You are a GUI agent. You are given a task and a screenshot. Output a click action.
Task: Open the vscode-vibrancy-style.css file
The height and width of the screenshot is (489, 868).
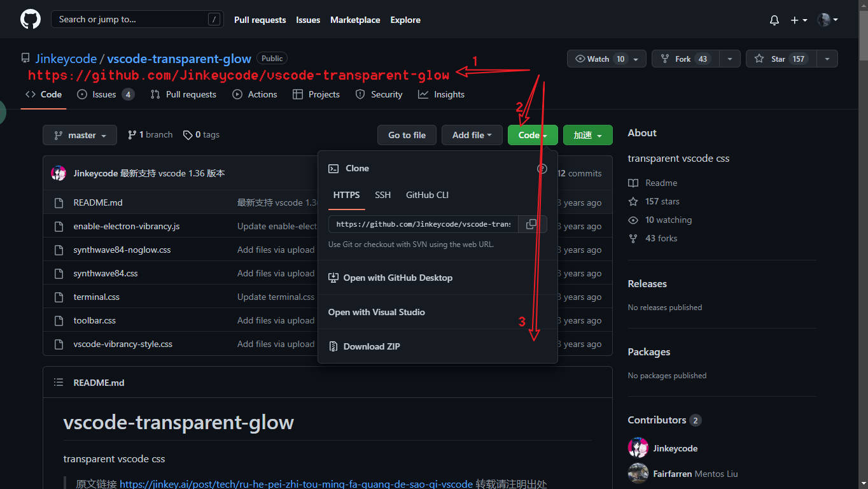tap(123, 344)
